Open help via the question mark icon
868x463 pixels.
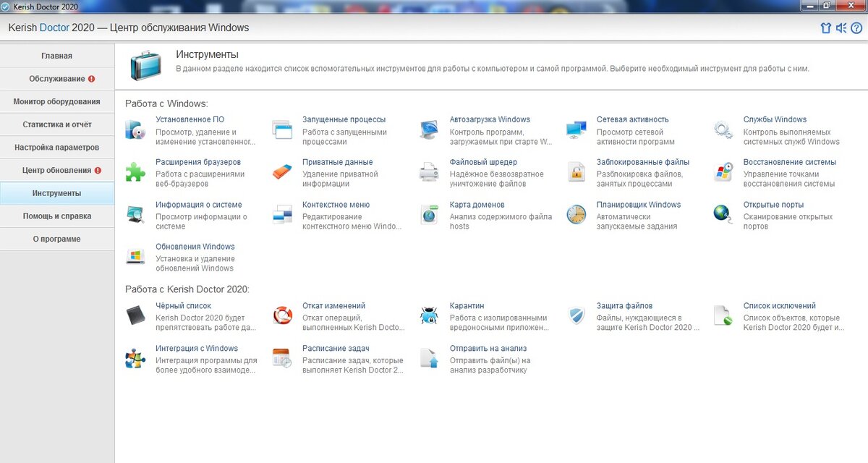pyautogui.click(x=856, y=28)
